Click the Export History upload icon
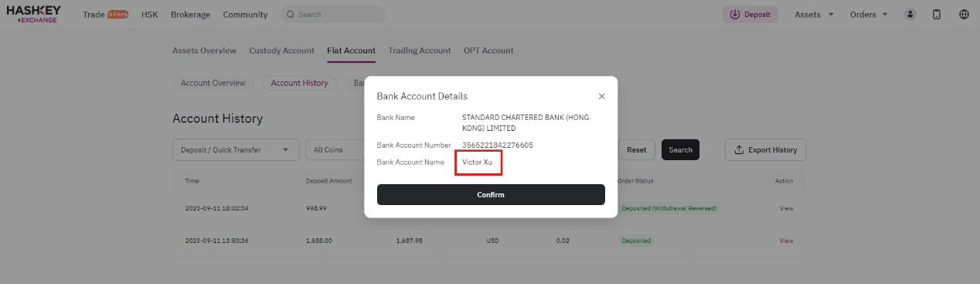The height and width of the screenshot is (284, 980). click(739, 150)
